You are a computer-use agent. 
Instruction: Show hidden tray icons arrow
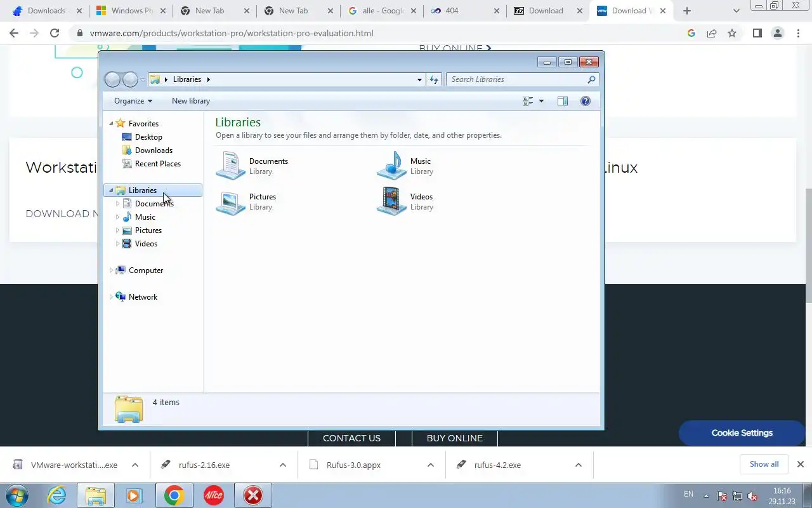pos(707,496)
